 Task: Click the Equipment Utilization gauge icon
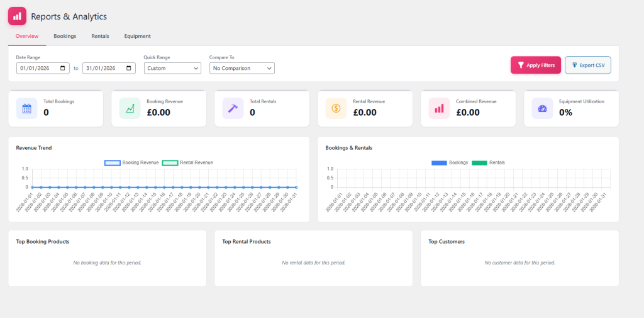[x=542, y=108]
